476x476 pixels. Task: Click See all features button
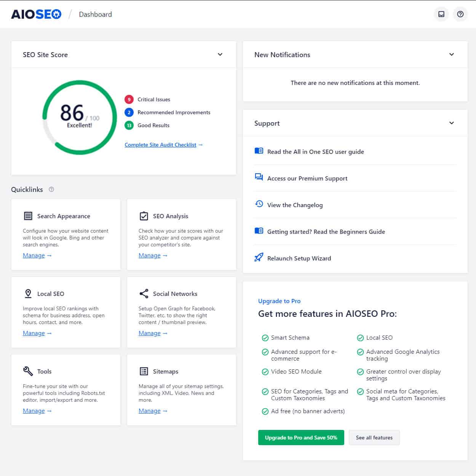pyautogui.click(x=374, y=438)
